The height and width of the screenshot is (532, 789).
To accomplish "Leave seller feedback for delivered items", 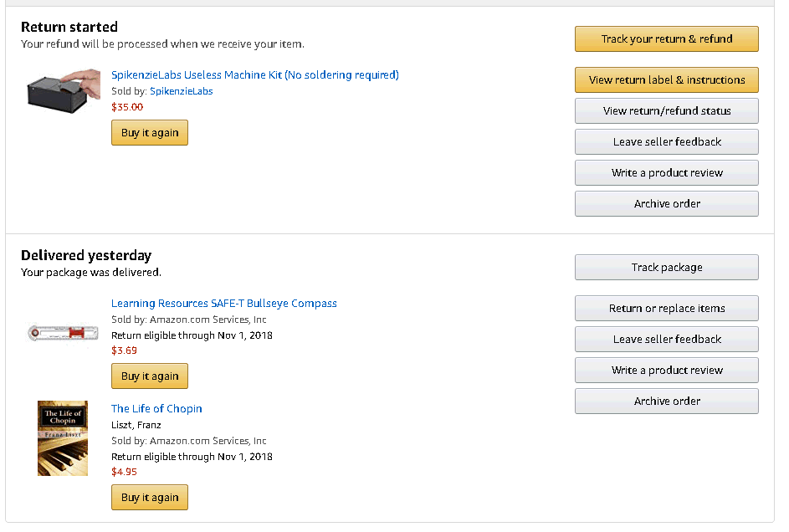I will [x=666, y=339].
